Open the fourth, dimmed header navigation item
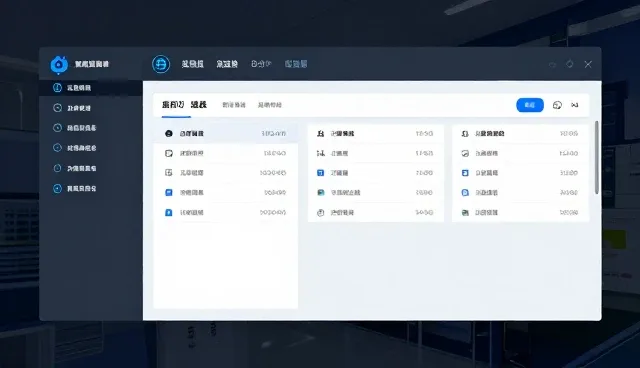The height and width of the screenshot is (368, 640). click(x=296, y=64)
